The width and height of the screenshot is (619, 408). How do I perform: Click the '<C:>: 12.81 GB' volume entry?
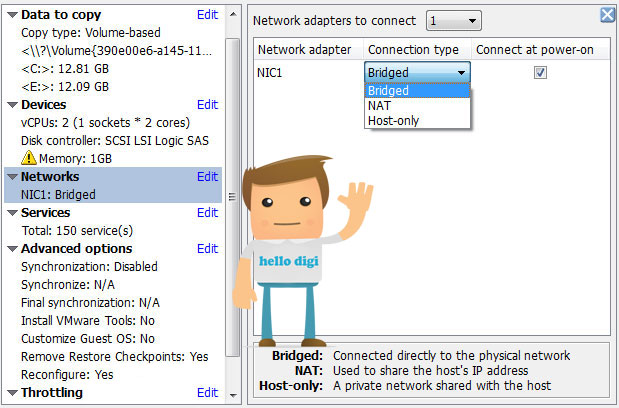pyautogui.click(x=65, y=69)
